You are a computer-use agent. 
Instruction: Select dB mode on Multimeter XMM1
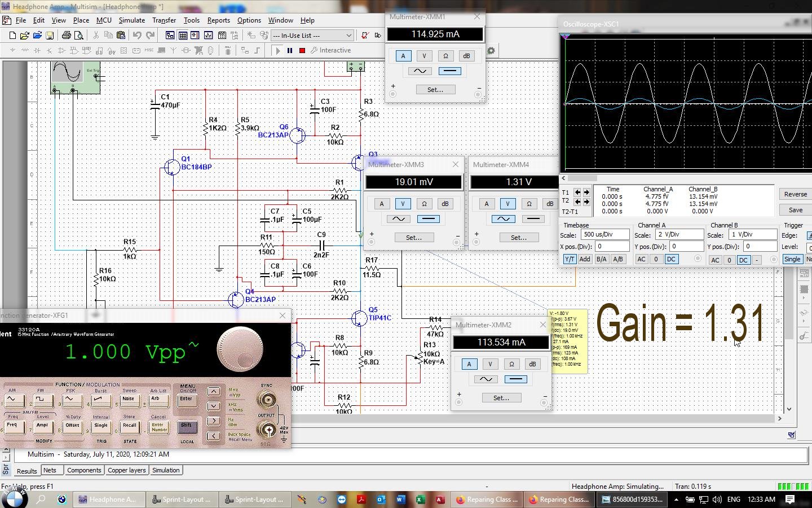[466, 56]
